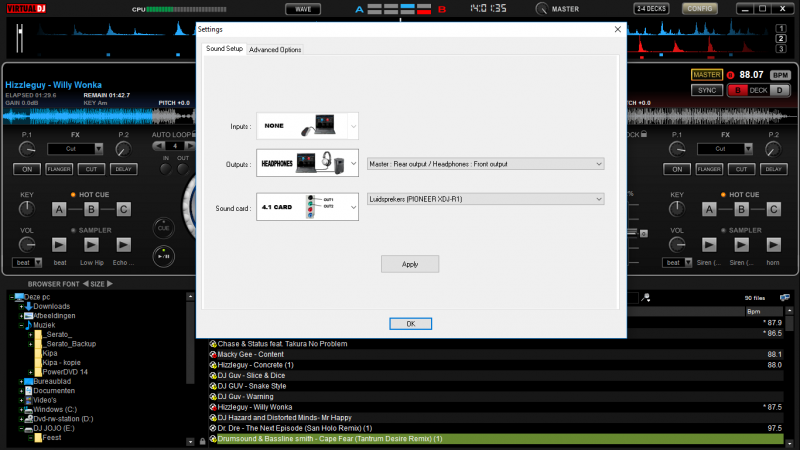Click the right deck FX P.1 knob
Image resolution: width=800 pixels, height=450 pixels.
tap(677, 149)
